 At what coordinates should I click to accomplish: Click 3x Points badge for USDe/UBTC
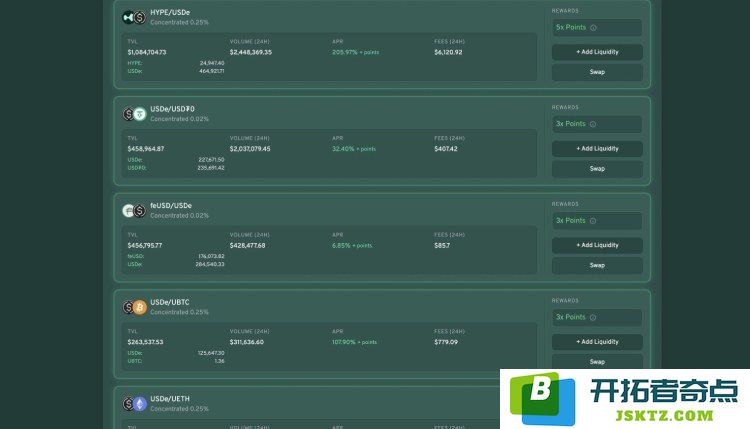[x=597, y=317]
